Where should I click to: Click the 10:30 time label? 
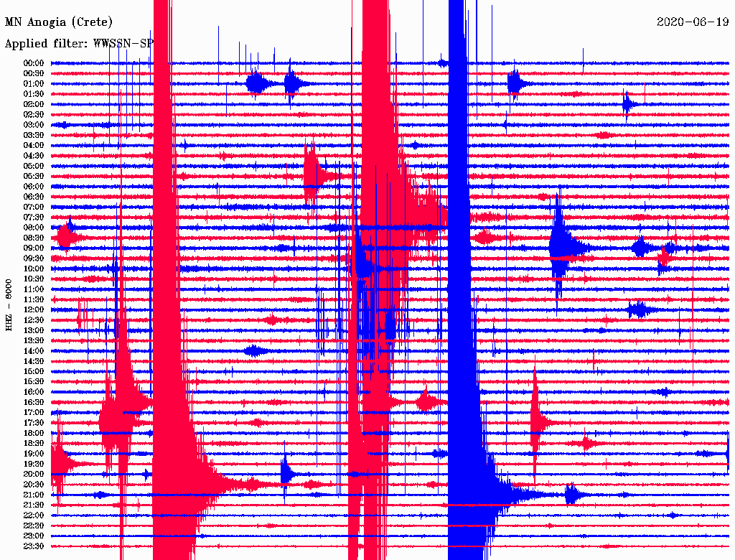pyautogui.click(x=34, y=279)
